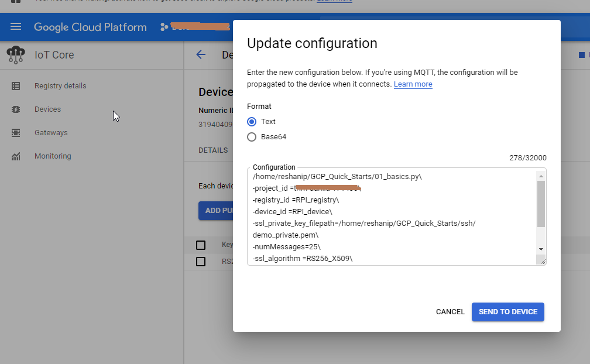Image resolution: width=590 pixels, height=364 pixels.
Task: Click the IoT Core logo icon
Action: [15, 54]
